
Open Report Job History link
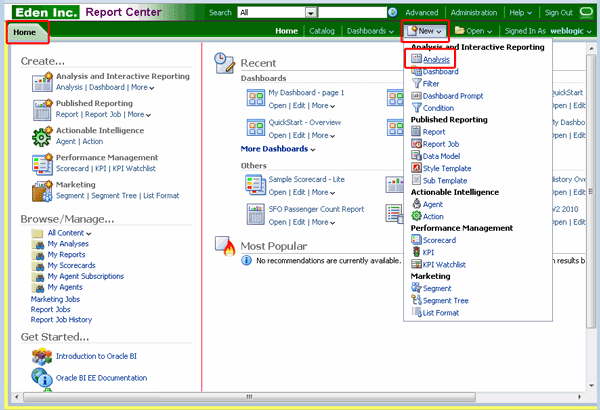(61, 320)
